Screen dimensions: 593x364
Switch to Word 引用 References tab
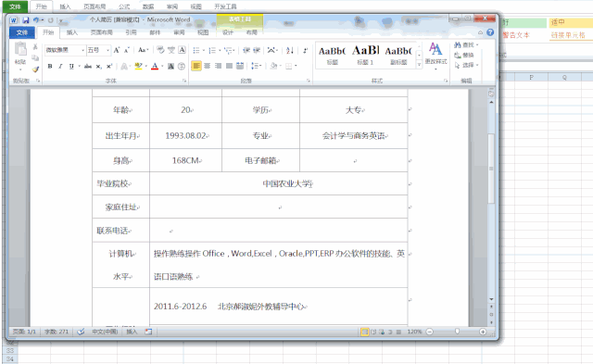coord(131,32)
